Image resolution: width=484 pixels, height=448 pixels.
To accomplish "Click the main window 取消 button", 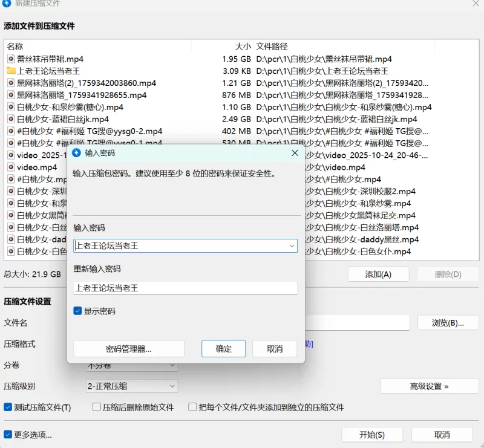I will click(x=442, y=435).
